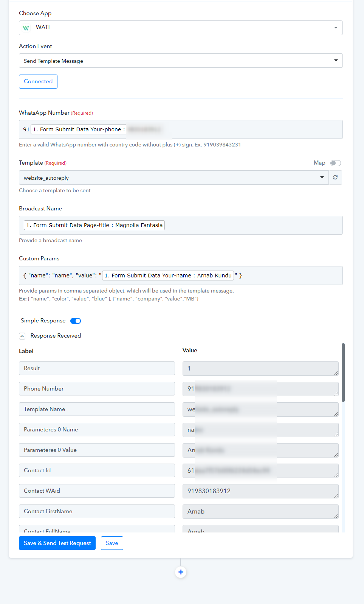Click the response list scrollbar
364x604 pixels.
tap(343, 372)
